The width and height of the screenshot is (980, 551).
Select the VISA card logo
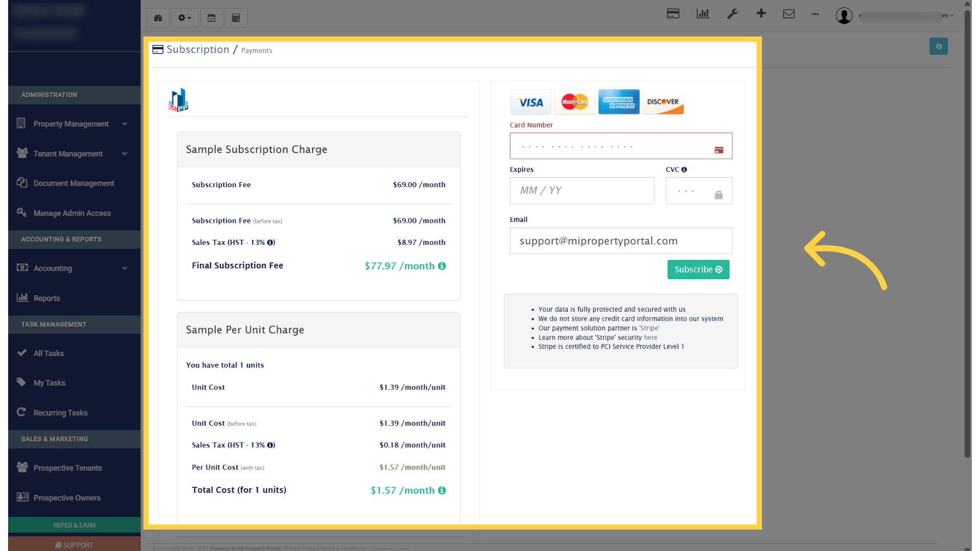coord(530,102)
